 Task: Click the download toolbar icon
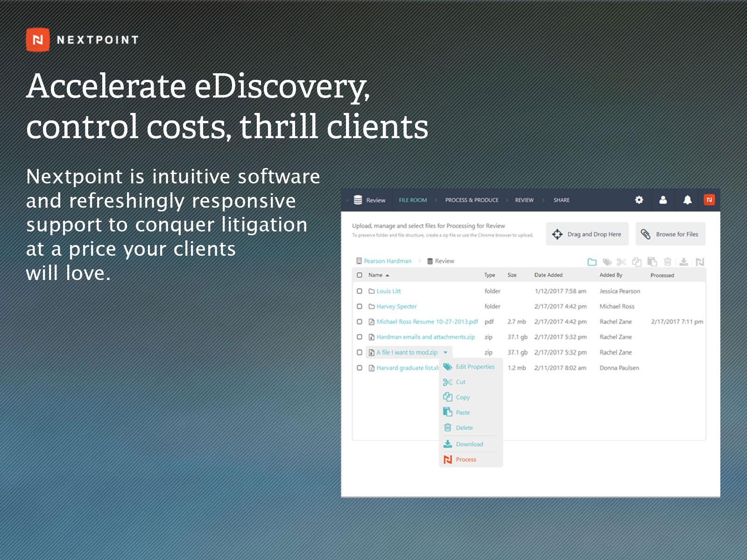pos(684,262)
